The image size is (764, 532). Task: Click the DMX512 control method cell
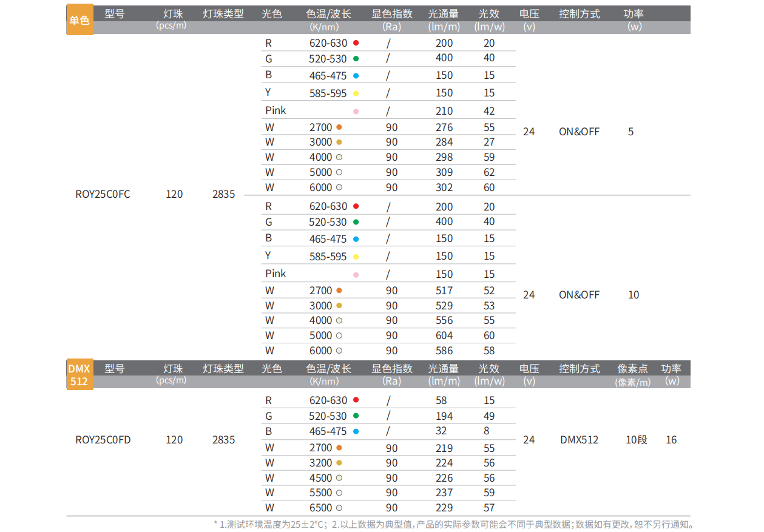click(579, 440)
